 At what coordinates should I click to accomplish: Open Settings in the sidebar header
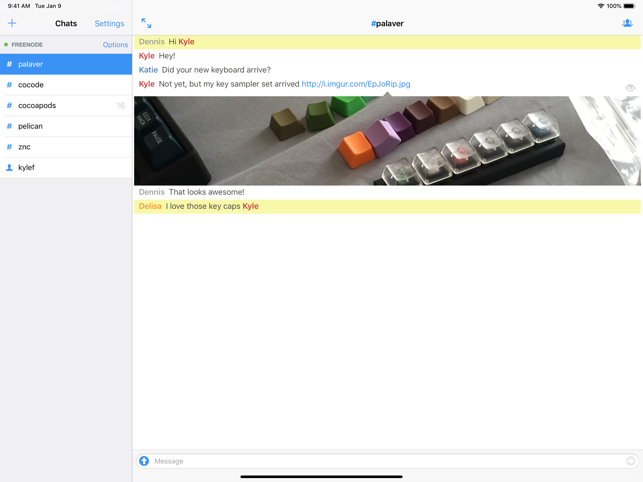[x=109, y=24]
